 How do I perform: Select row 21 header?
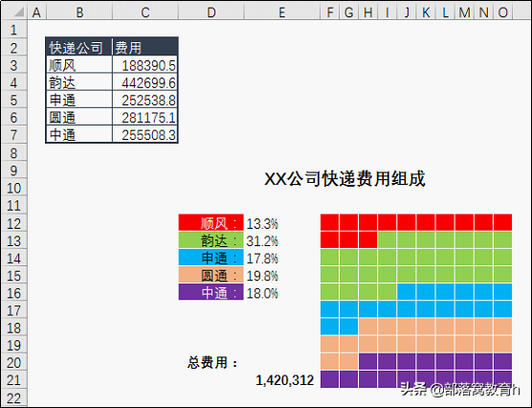(x=14, y=380)
